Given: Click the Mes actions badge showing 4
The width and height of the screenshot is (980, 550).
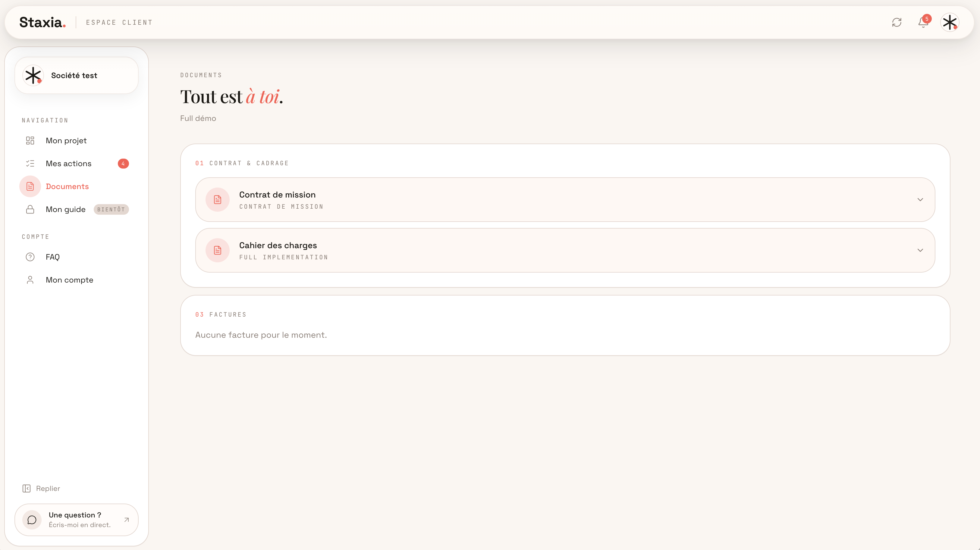Looking at the screenshot, I should (123, 164).
